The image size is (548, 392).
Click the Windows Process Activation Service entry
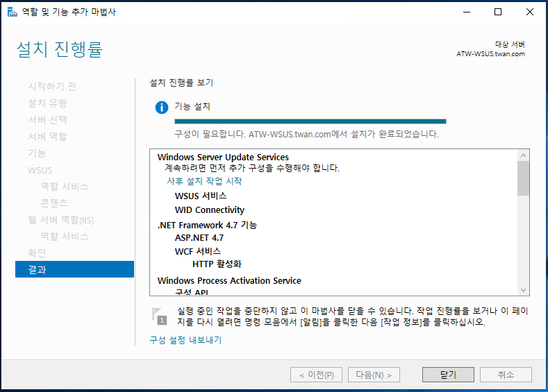point(229,281)
